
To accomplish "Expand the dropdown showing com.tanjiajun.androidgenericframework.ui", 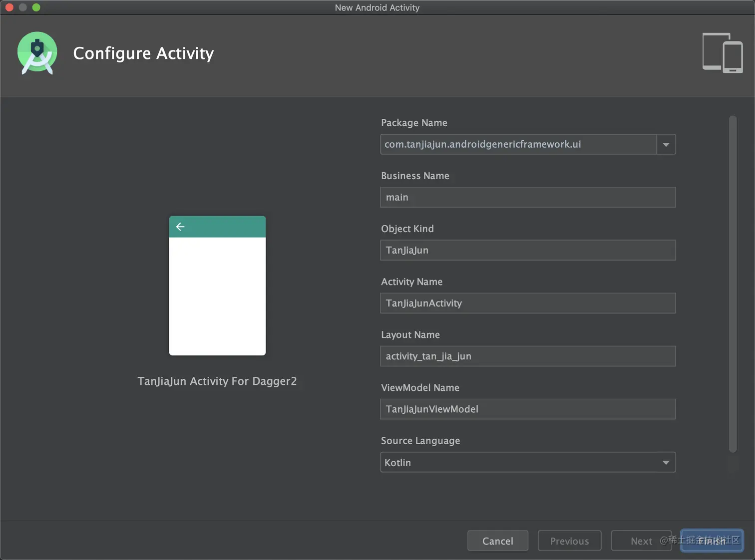I will [666, 144].
